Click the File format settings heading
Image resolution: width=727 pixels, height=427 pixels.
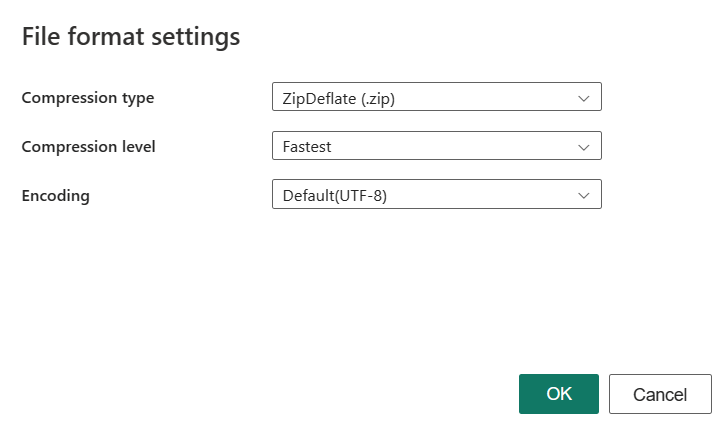(x=131, y=38)
